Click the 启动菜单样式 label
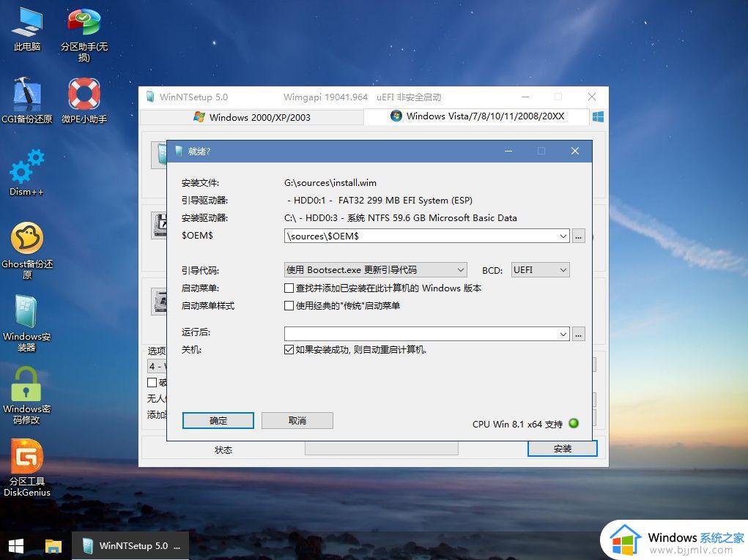This screenshot has height=560, width=748. click(207, 305)
